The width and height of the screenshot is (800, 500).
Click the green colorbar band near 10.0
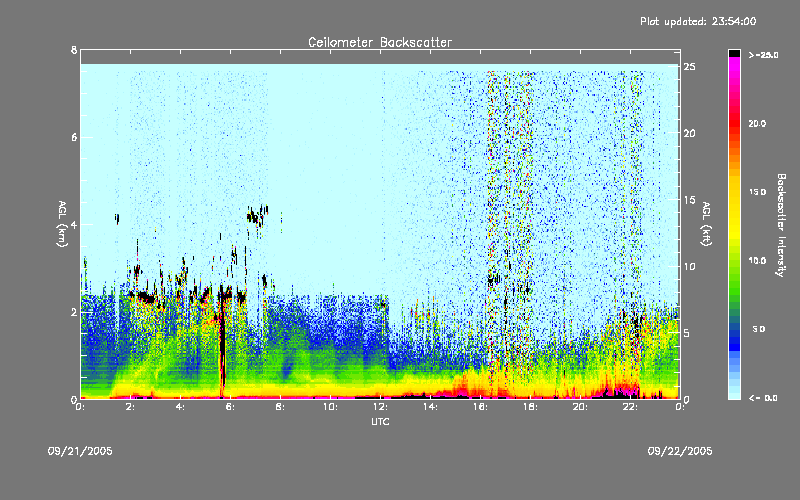[x=734, y=261]
